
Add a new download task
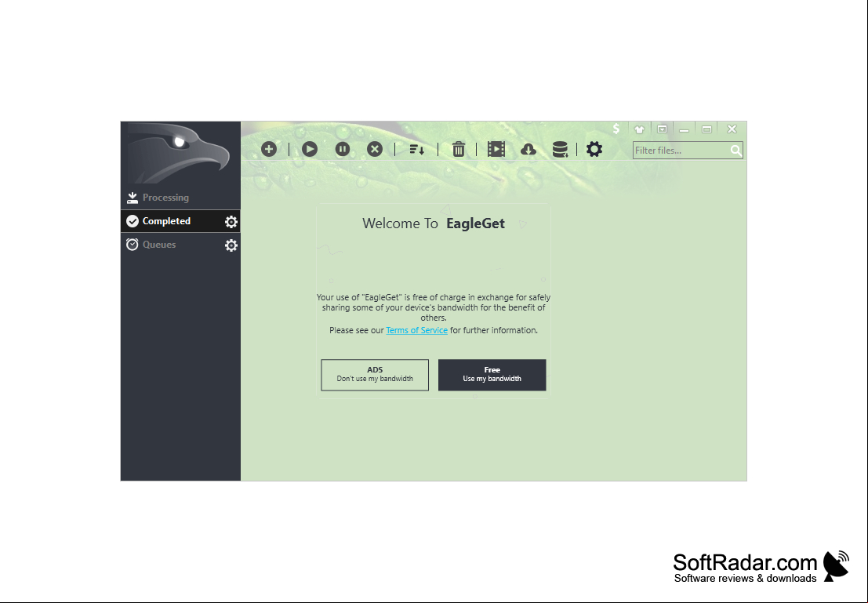(x=269, y=149)
